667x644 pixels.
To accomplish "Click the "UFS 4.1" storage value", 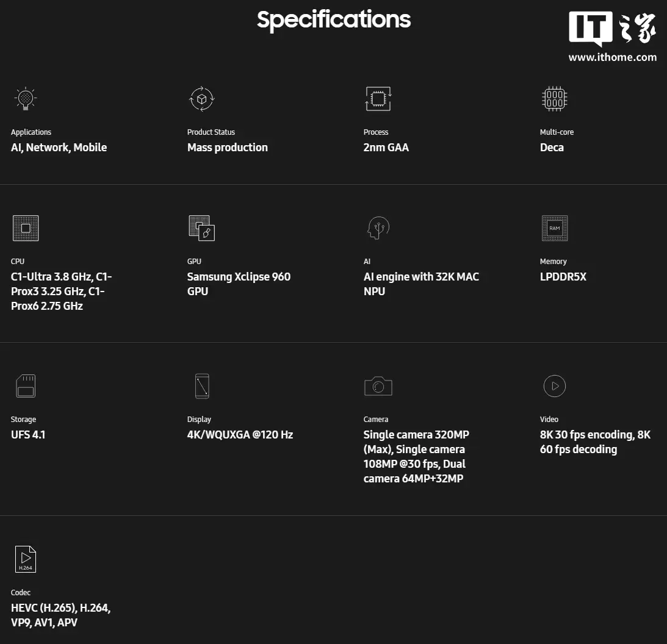I will (x=28, y=435).
